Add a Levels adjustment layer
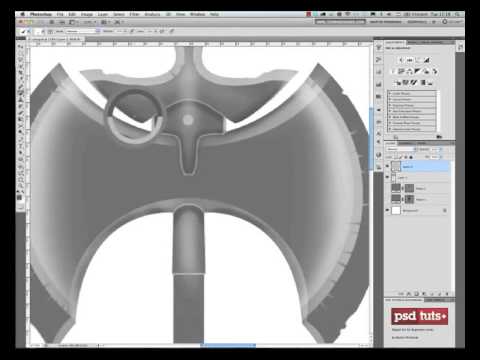Screen dimensions: 480x360 click(x=410, y=60)
